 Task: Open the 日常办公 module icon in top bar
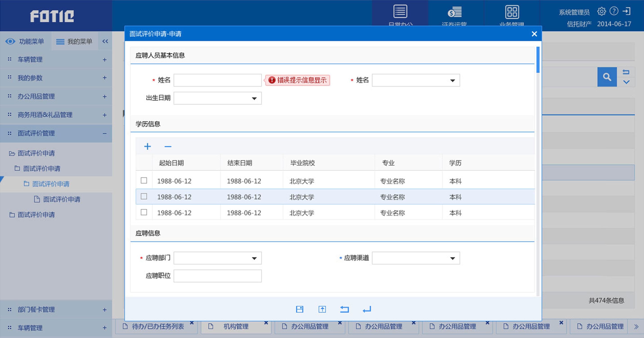point(400,11)
